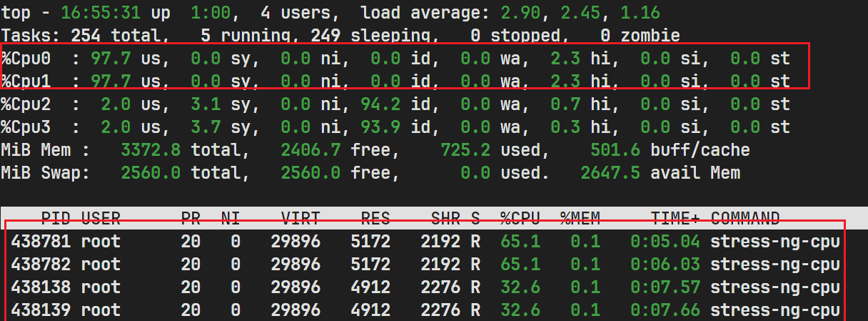Select the process ID 438781
The width and height of the screenshot is (868, 321).
point(41,242)
